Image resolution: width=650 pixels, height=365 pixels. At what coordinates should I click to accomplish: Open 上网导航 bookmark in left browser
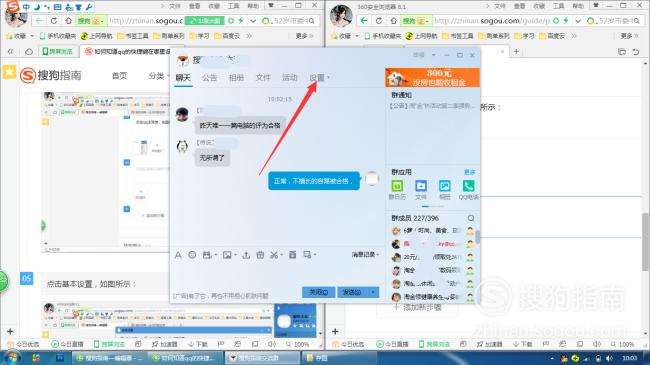97,36
